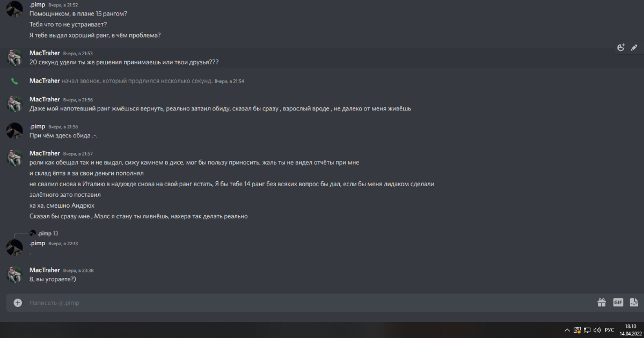This screenshot has width=644, height=338.
Task: Open the MacTraher avatar at 21:57
Action: (x=14, y=158)
